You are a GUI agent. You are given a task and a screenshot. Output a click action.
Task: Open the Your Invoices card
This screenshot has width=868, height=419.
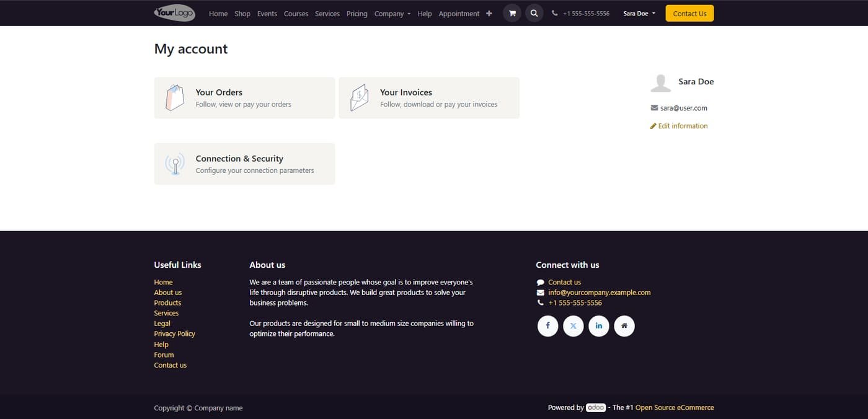click(x=429, y=98)
